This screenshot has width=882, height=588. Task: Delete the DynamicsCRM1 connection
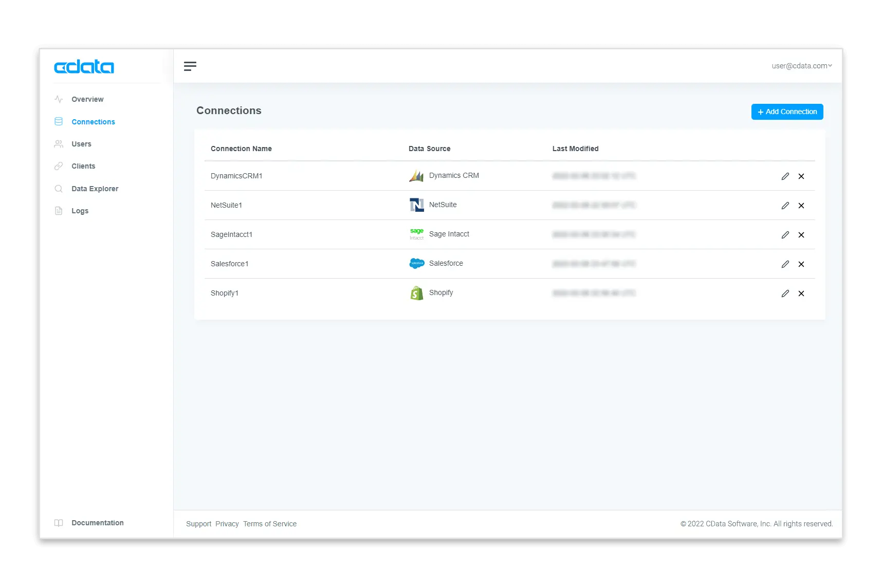[x=801, y=176]
